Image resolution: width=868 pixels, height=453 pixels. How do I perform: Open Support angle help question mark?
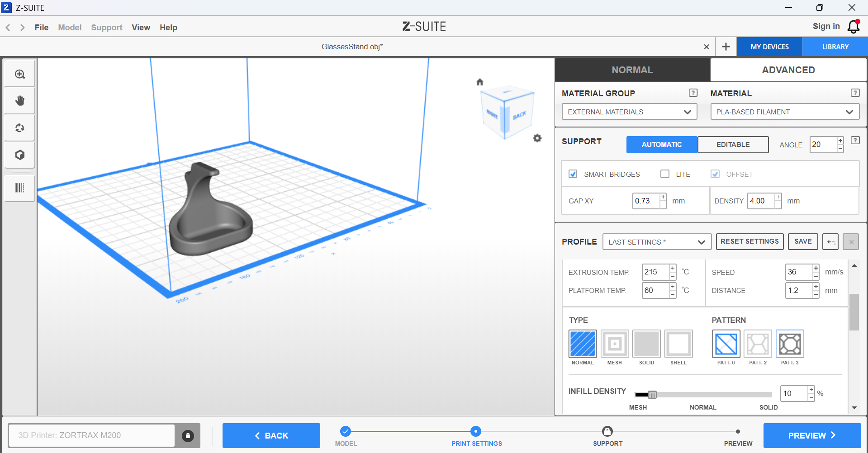coord(855,140)
